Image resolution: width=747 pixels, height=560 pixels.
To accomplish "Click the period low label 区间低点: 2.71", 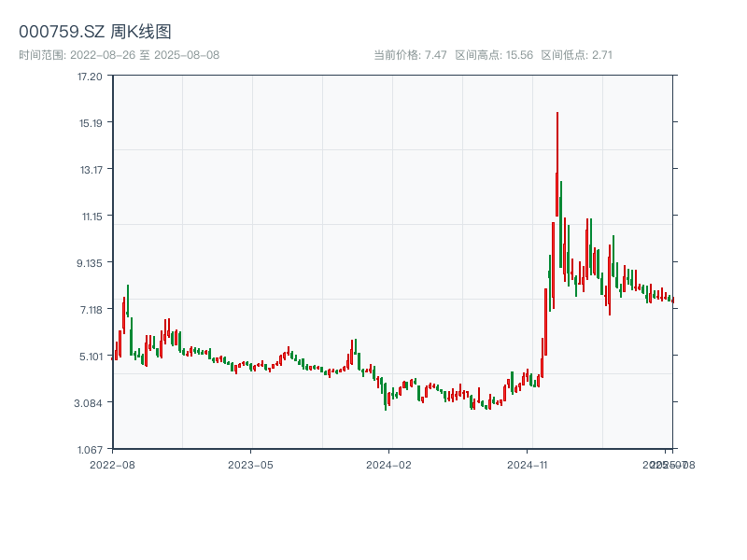I will pyautogui.click(x=576, y=55).
